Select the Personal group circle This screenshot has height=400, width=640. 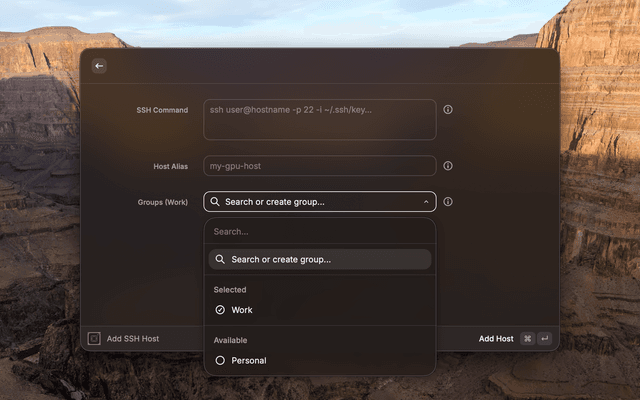point(220,360)
